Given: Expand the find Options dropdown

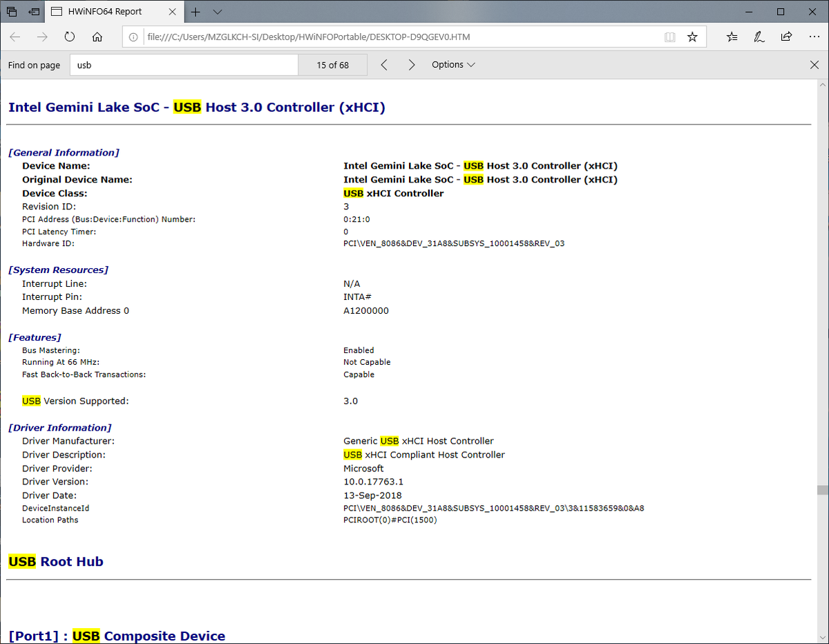Looking at the screenshot, I should tap(453, 65).
